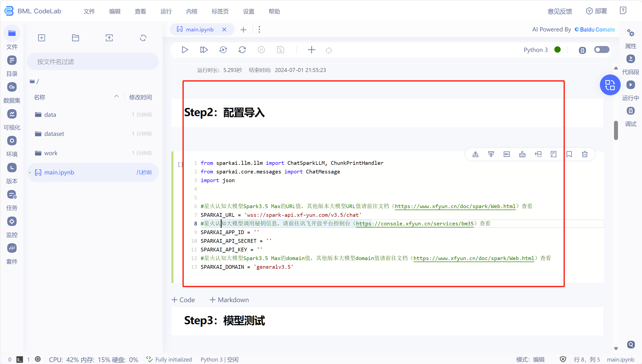Open the 标签页 menu
Viewport: 642px width, 364px height.
(220, 11)
